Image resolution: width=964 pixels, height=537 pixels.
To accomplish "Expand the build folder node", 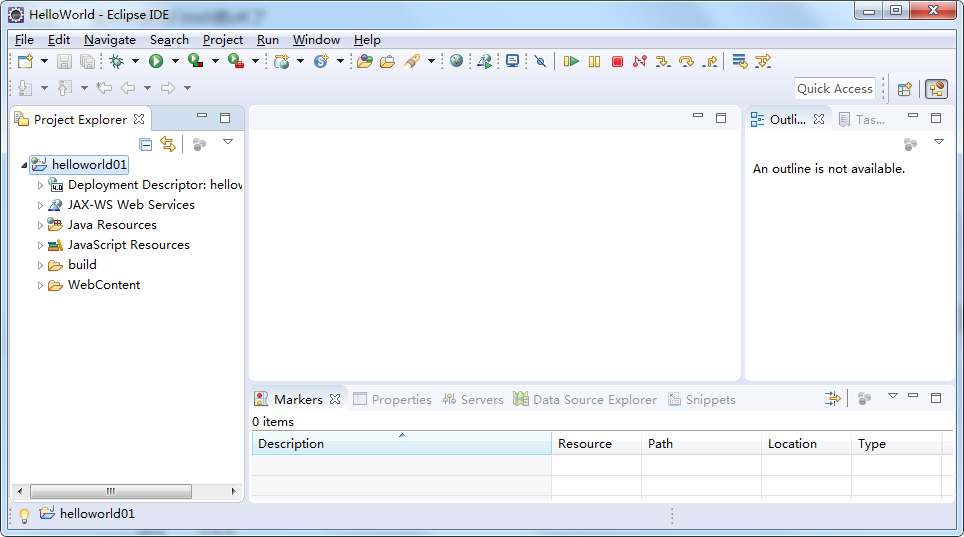I will [x=40, y=266].
